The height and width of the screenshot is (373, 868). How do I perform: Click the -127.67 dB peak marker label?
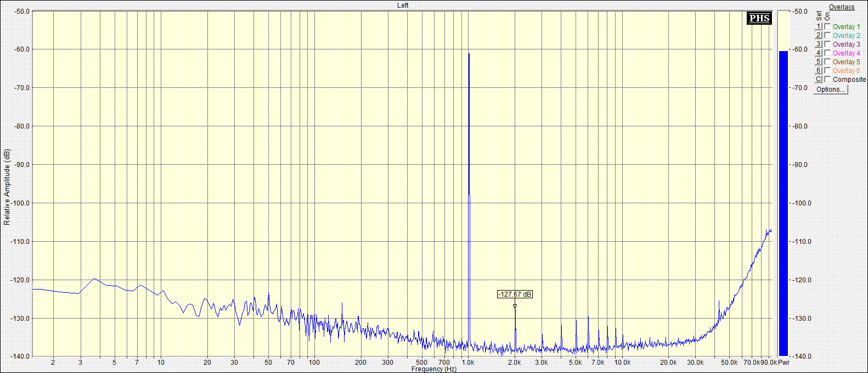[x=515, y=294]
